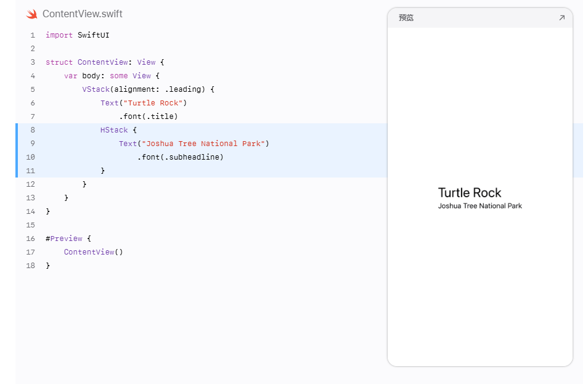Image resolution: width=588 pixels, height=384 pixels.
Task: Select line number 1 in gutter
Action: tap(33, 35)
